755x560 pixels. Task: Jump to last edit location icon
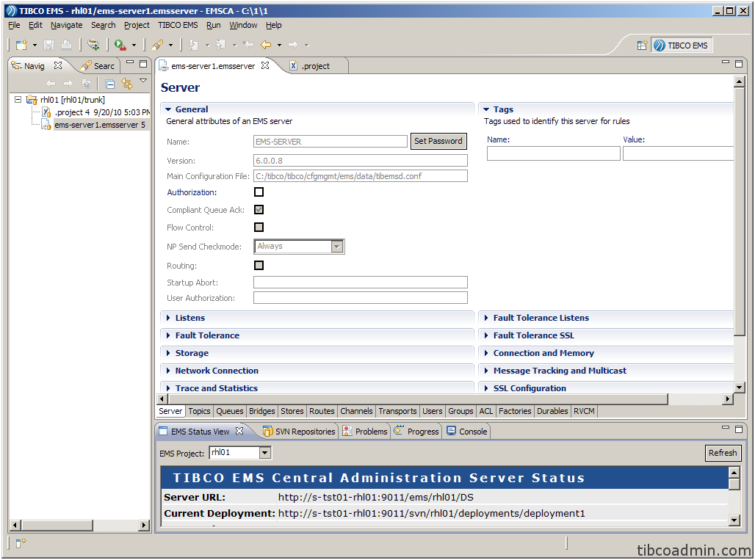point(248,45)
